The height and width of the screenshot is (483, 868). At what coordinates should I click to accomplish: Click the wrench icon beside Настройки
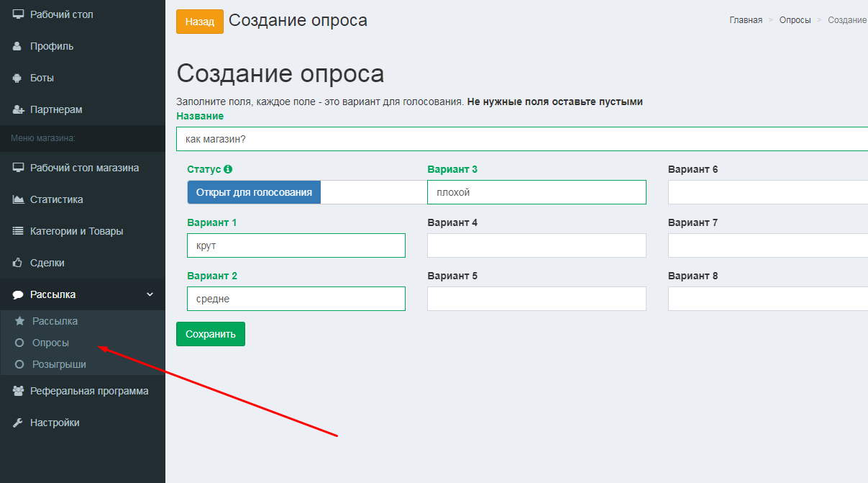point(19,423)
